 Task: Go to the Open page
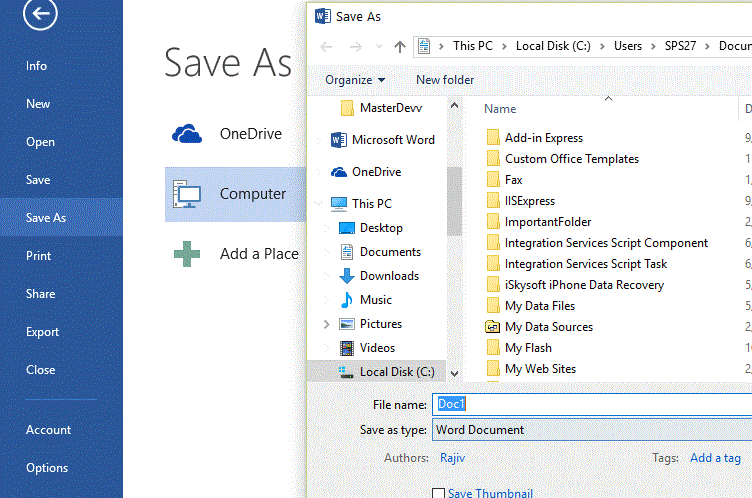pyautogui.click(x=40, y=142)
